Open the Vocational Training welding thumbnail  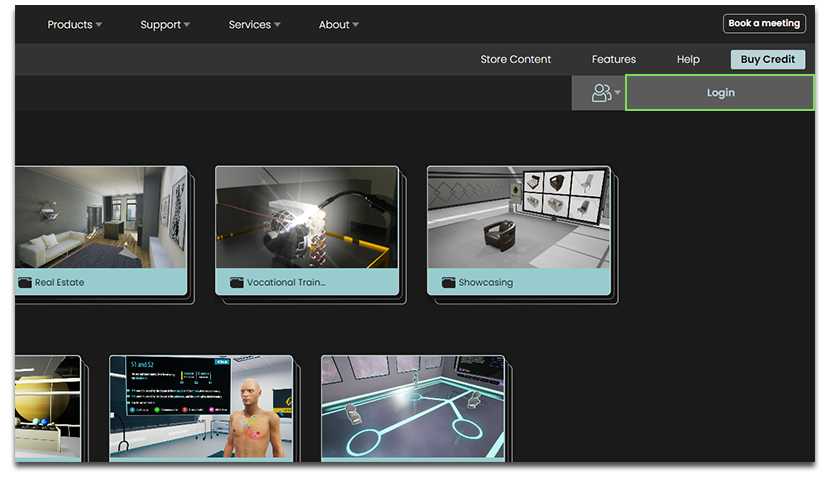click(x=307, y=217)
